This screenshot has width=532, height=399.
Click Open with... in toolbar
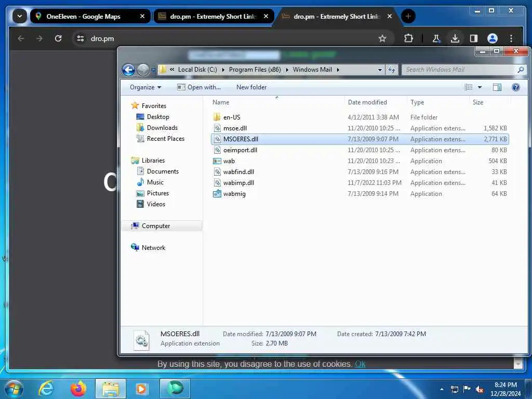tap(199, 87)
